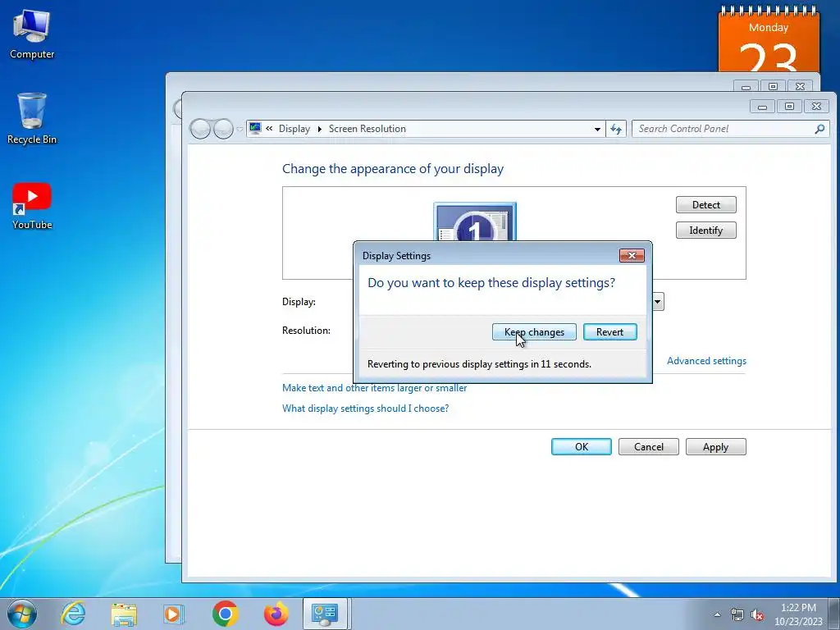The height and width of the screenshot is (630, 840).
Task: Select monitor 1 thumbnail
Action: pyautogui.click(x=475, y=221)
